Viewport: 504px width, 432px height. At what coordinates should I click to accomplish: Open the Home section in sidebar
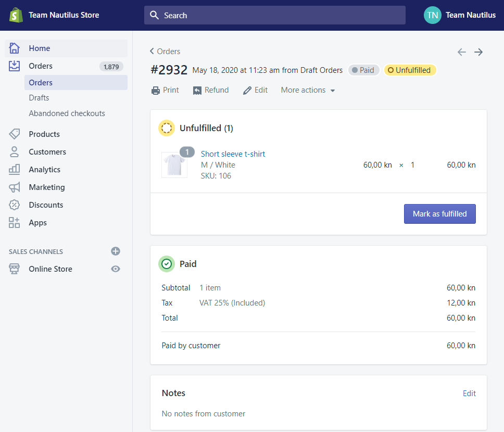click(40, 48)
